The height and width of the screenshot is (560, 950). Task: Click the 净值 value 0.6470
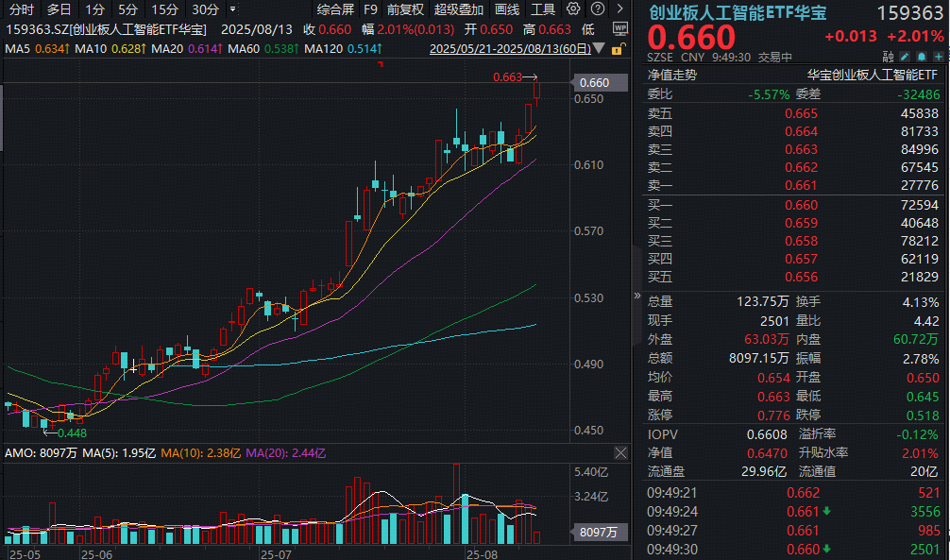click(767, 453)
